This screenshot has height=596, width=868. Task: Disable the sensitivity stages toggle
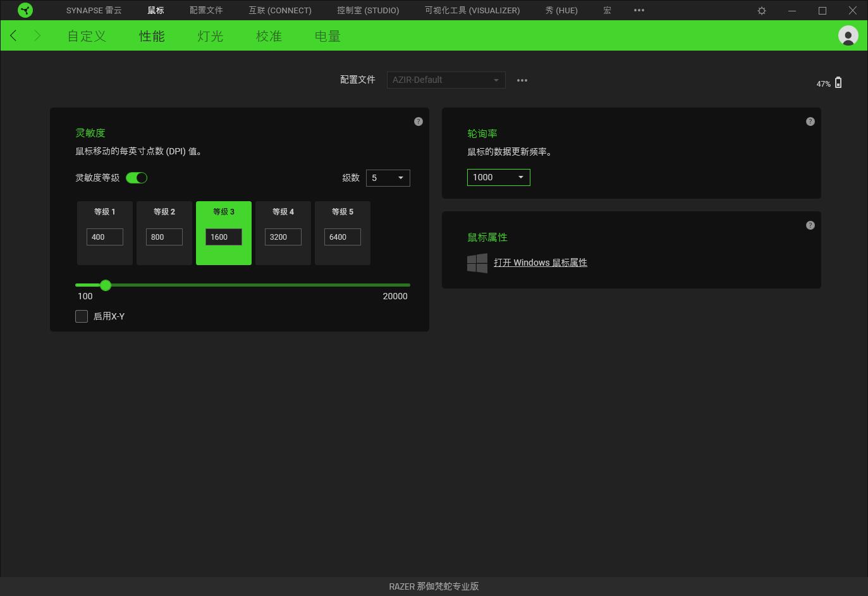click(137, 178)
